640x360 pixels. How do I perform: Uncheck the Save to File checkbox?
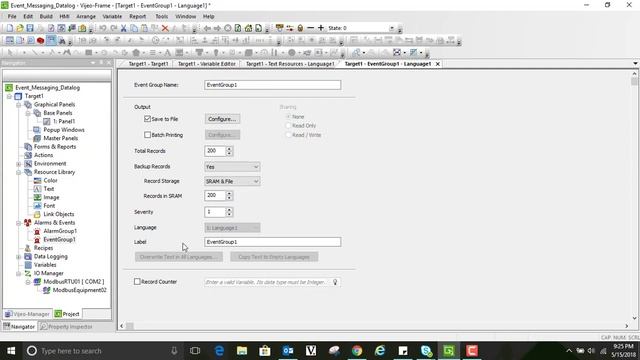147,119
